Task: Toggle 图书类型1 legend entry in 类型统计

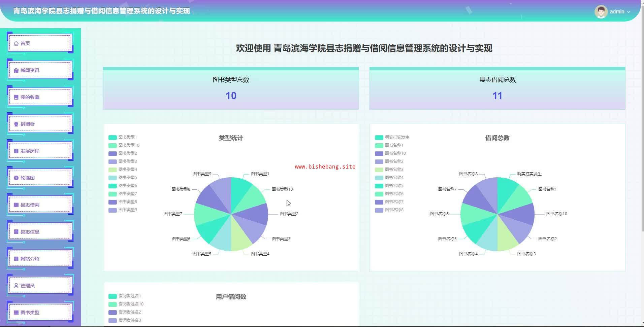Action: pyautogui.click(x=123, y=137)
